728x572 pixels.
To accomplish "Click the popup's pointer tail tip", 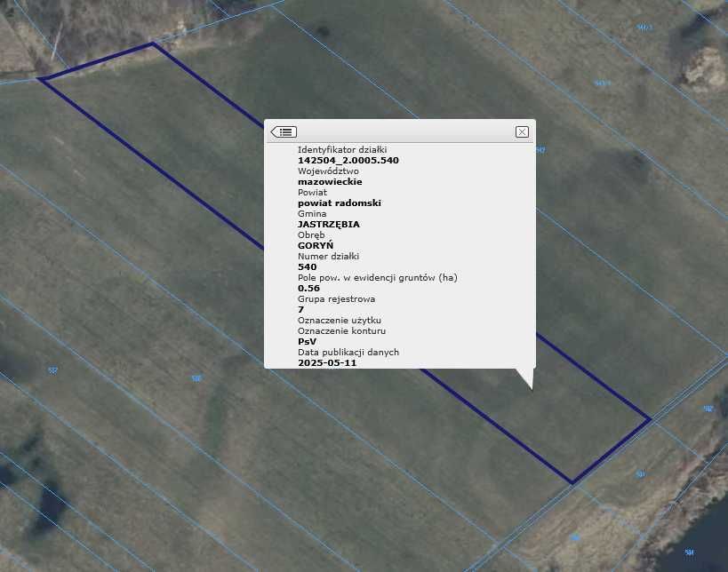I will 531,388.
